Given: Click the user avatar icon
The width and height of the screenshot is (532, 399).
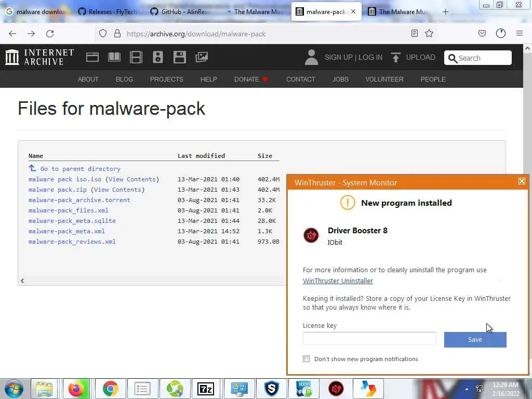Looking at the screenshot, I should (311, 57).
